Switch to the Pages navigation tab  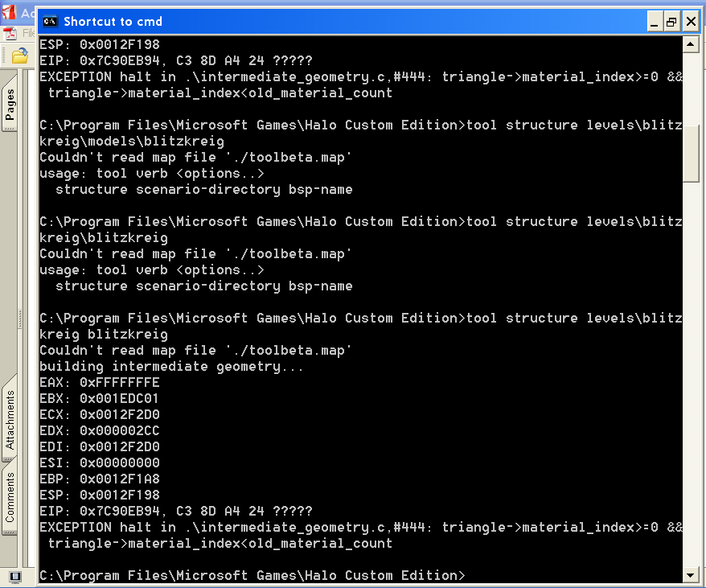coord(10,105)
